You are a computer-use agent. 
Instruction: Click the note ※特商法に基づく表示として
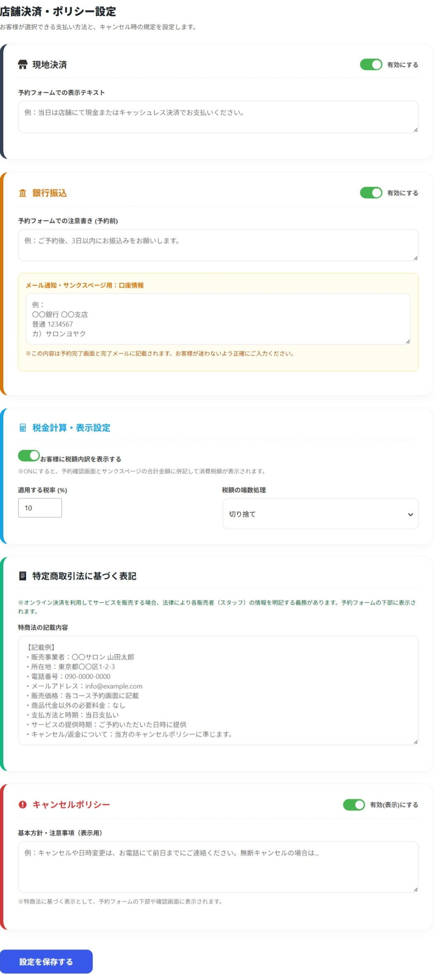pos(120,902)
